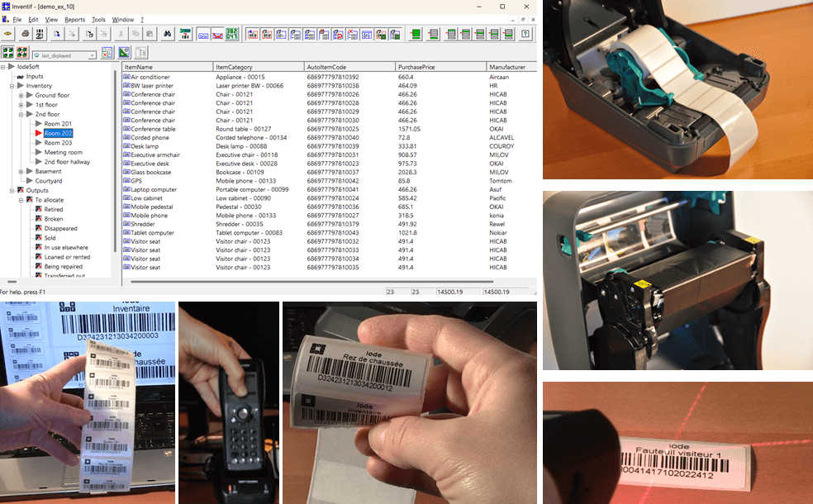The image size is (813, 504).
Task: Click the Print toolbar icon
Action: (26, 34)
